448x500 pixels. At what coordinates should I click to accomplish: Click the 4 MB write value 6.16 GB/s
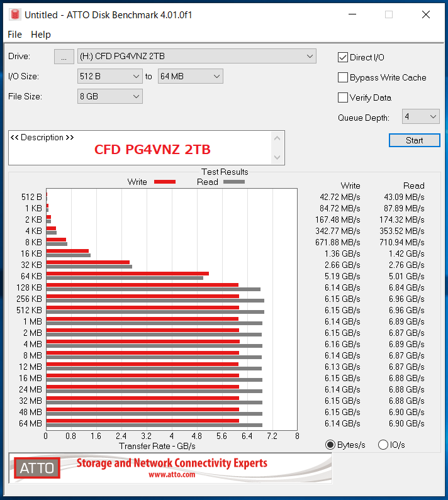pos(342,344)
